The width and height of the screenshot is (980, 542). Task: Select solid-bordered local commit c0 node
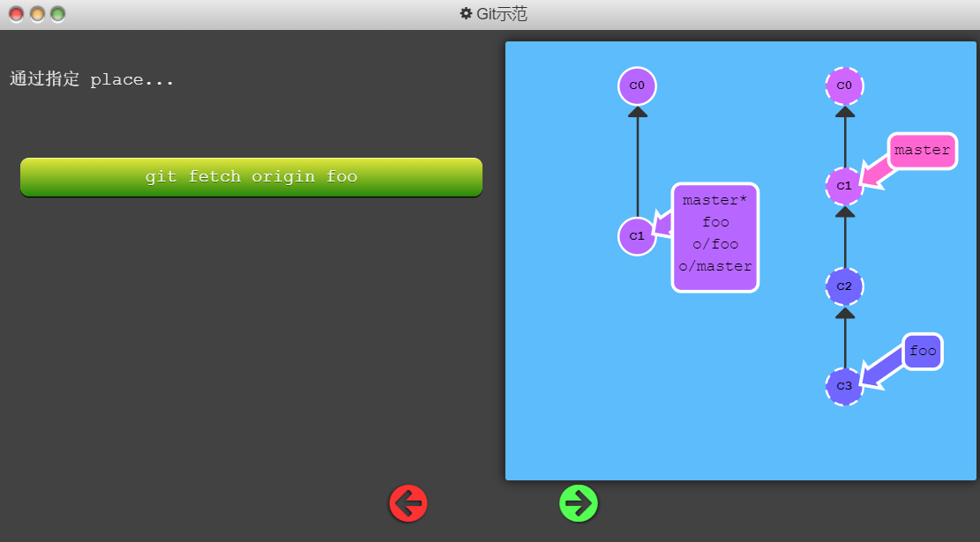click(x=637, y=86)
